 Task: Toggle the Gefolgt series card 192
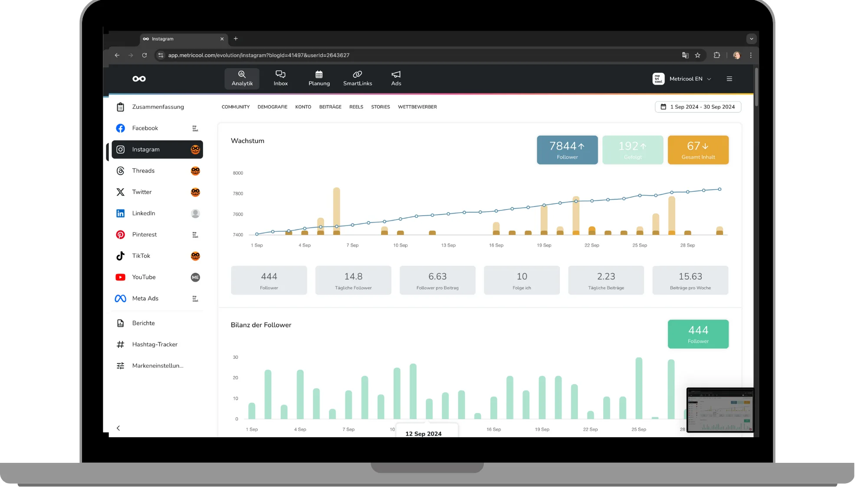click(x=632, y=150)
